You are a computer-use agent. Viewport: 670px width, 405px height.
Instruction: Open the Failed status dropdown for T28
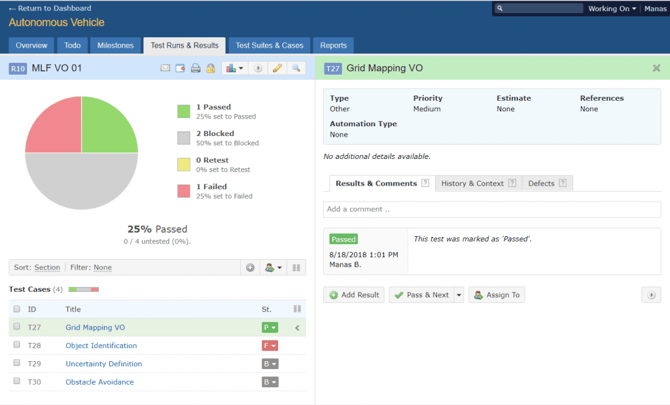point(270,346)
